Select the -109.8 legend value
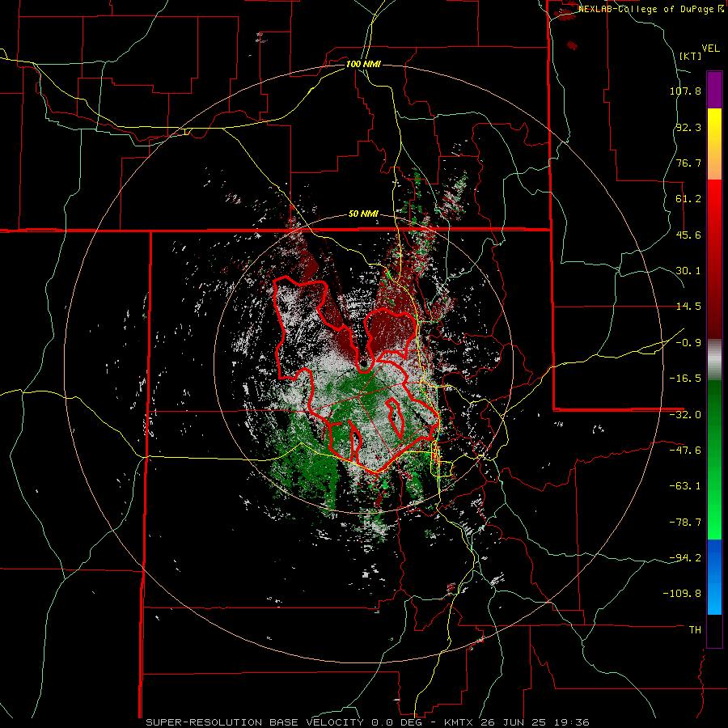This screenshot has height=728, width=728. (x=683, y=594)
